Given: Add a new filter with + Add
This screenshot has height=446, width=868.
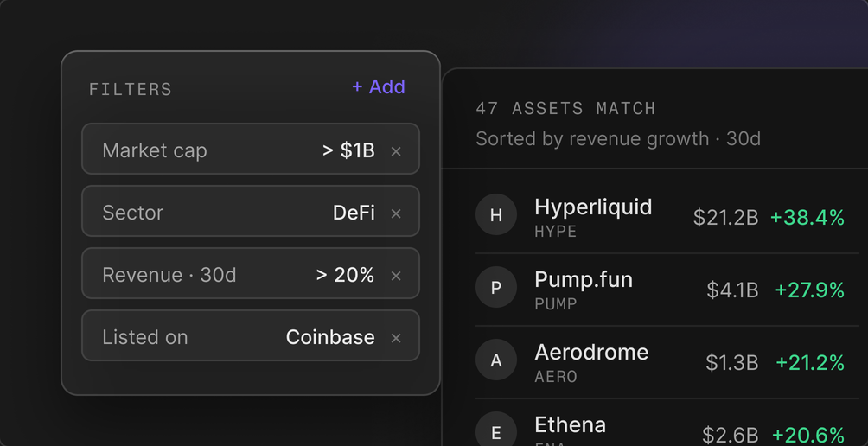Looking at the screenshot, I should (x=379, y=87).
